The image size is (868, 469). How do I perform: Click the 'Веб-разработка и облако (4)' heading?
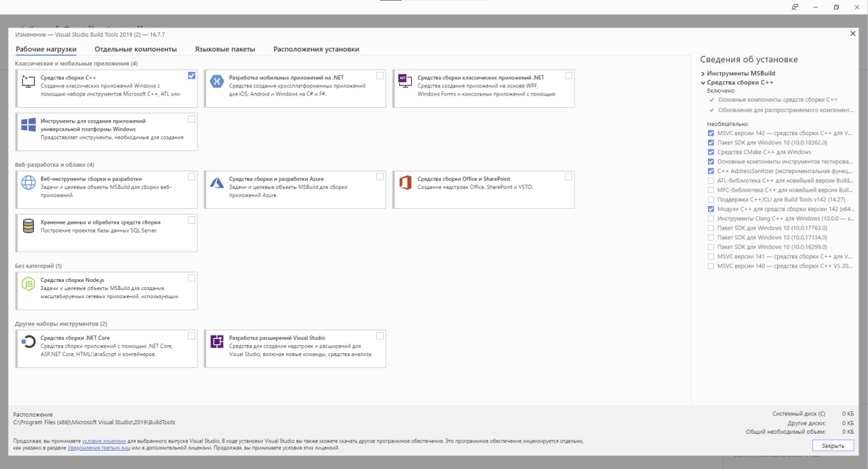pos(54,165)
